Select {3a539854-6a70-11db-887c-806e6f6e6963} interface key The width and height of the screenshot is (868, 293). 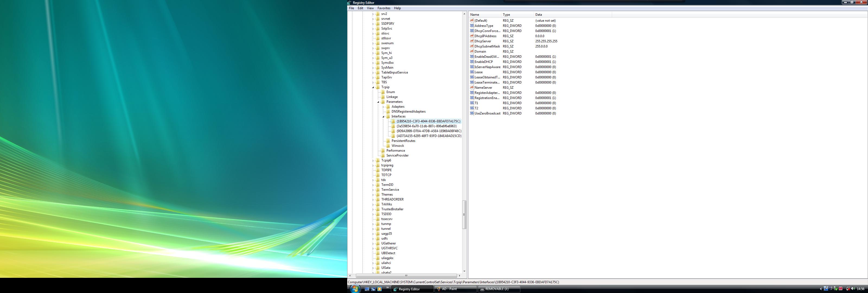(x=426, y=126)
